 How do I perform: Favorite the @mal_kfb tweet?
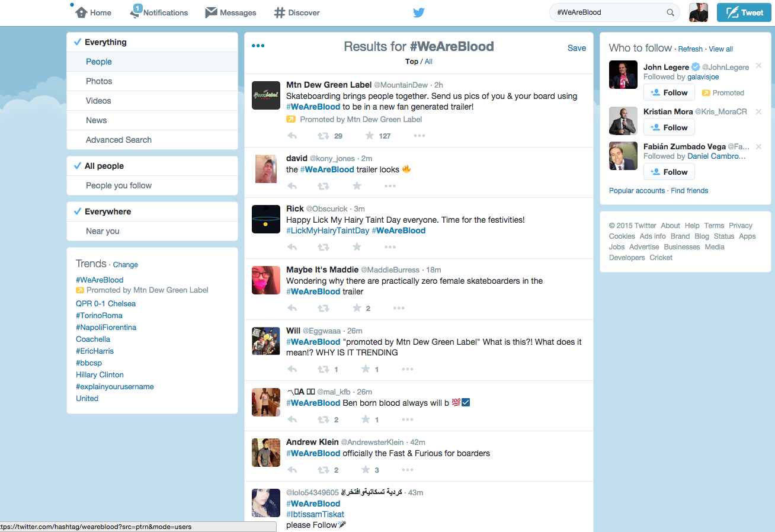coord(366,419)
